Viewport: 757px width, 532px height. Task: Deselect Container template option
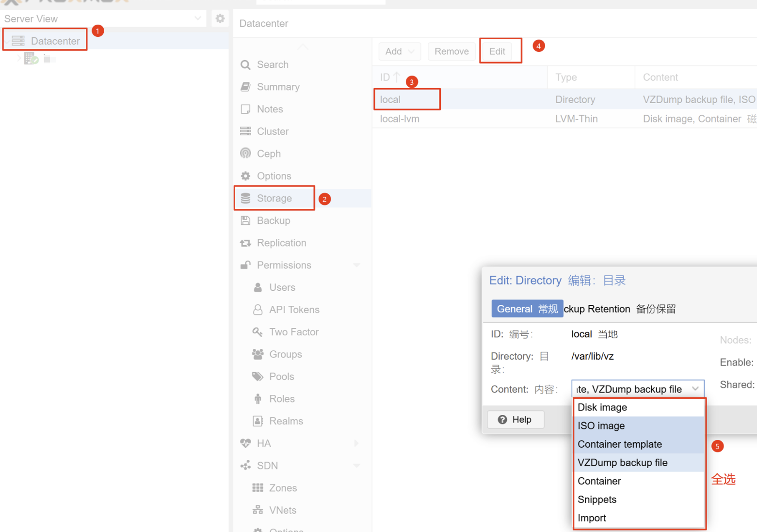click(x=639, y=444)
